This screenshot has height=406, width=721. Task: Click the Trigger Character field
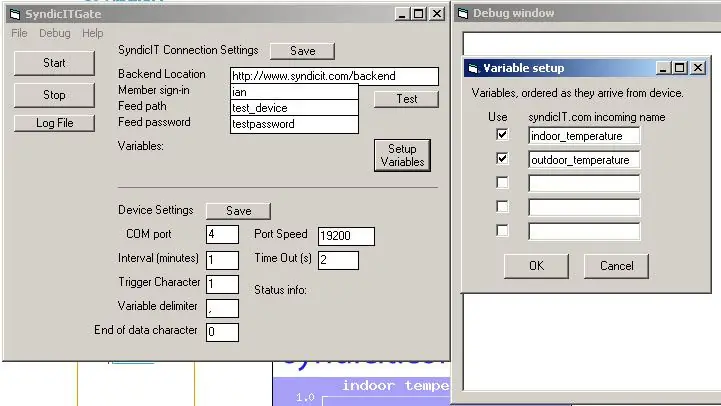pos(222,284)
